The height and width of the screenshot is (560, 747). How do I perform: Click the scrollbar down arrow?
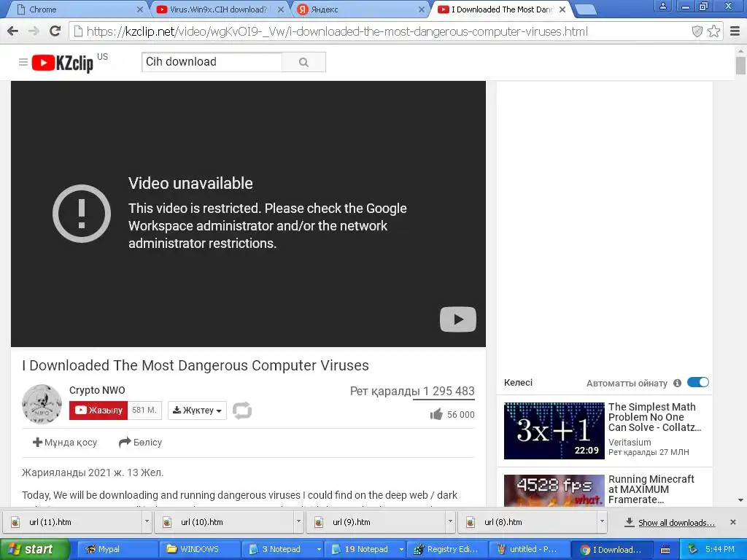pyautogui.click(x=740, y=500)
